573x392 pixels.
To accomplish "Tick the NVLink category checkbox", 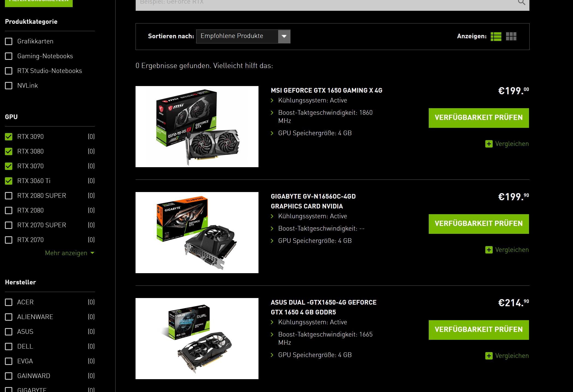I will [x=9, y=86].
